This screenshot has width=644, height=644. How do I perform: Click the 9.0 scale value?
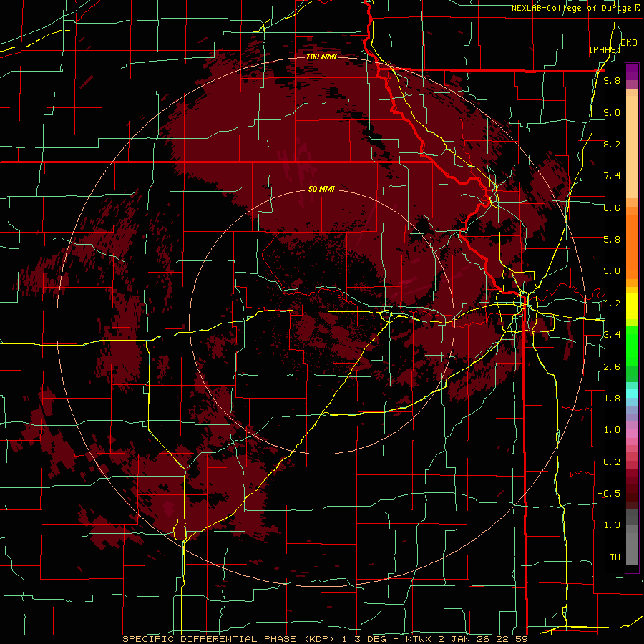612,112
